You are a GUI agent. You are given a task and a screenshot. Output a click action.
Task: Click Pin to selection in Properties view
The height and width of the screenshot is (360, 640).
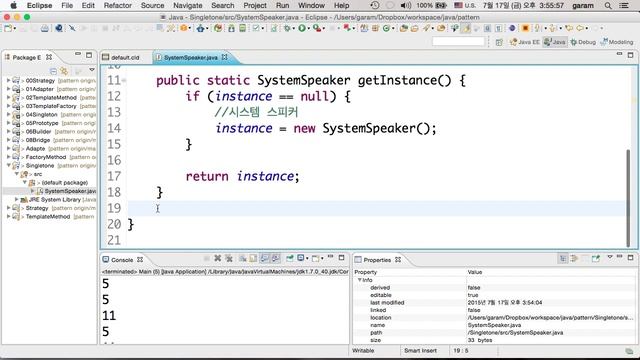point(596,258)
